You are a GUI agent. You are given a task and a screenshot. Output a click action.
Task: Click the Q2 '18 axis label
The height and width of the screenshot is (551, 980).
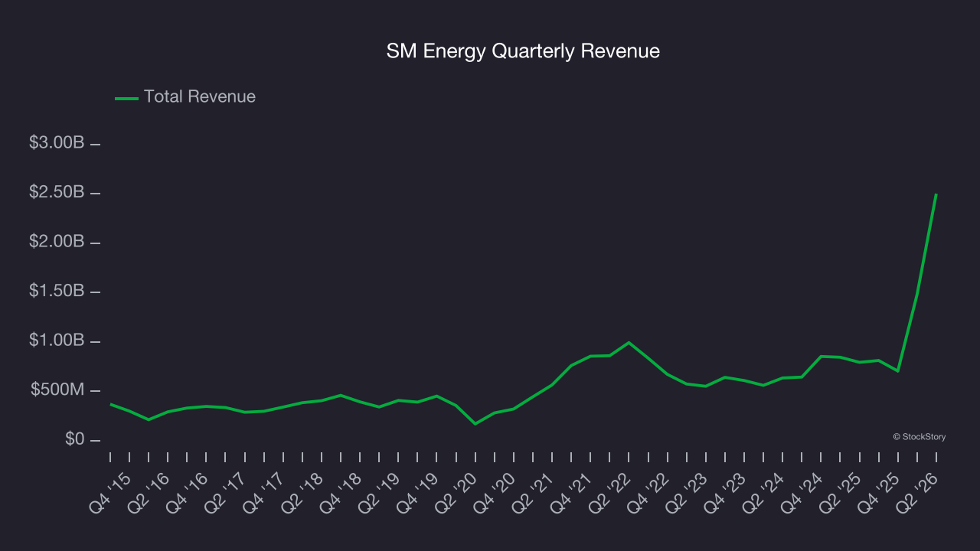304,494
